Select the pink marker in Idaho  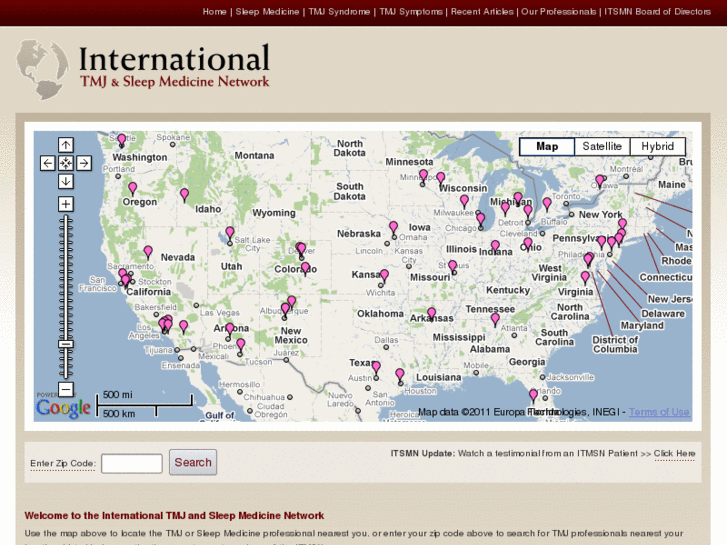pyautogui.click(x=185, y=194)
